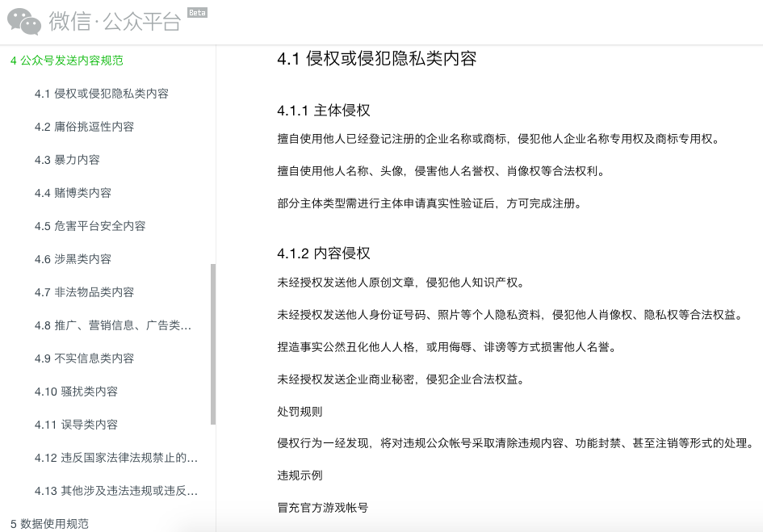This screenshot has width=763, height=532.
Task: Click the main heading 4.1 侵权或侵犯隐私类内容
Action: coord(376,58)
